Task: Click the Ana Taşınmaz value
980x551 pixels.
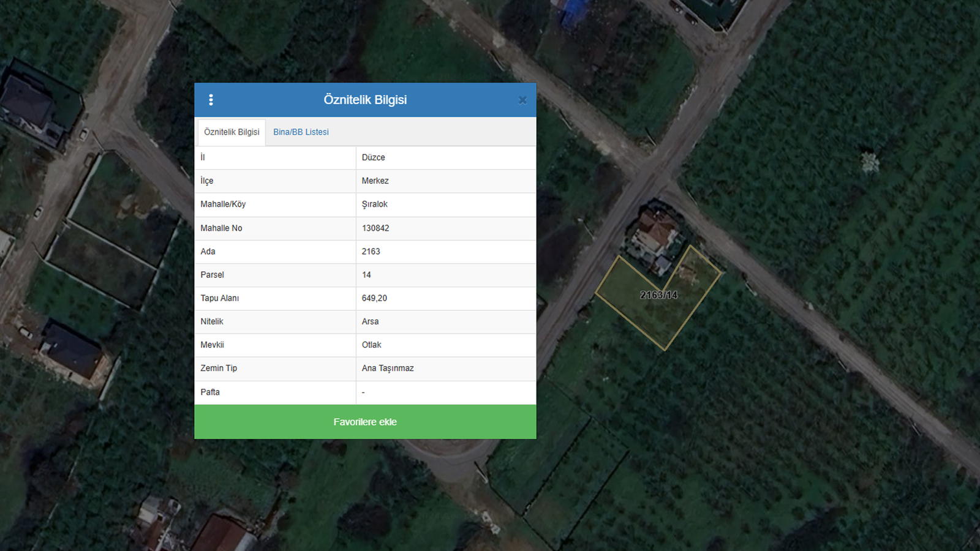Action: (388, 368)
